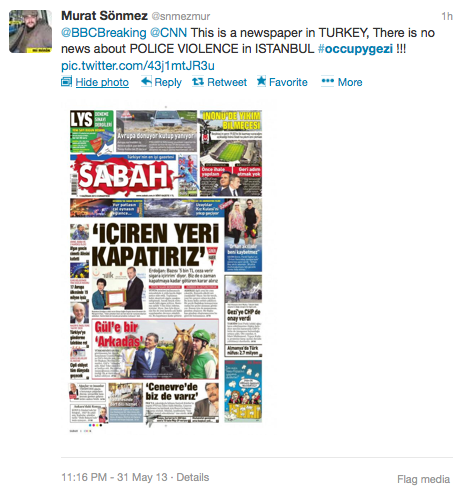Click the @snmezmur username handle

click(x=181, y=16)
